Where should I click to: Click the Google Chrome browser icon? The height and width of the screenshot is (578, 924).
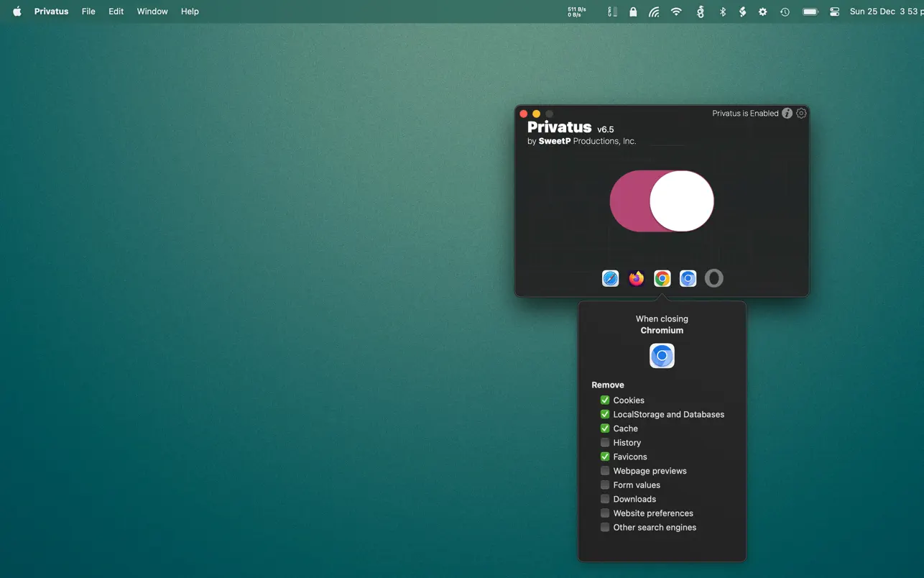tap(662, 278)
